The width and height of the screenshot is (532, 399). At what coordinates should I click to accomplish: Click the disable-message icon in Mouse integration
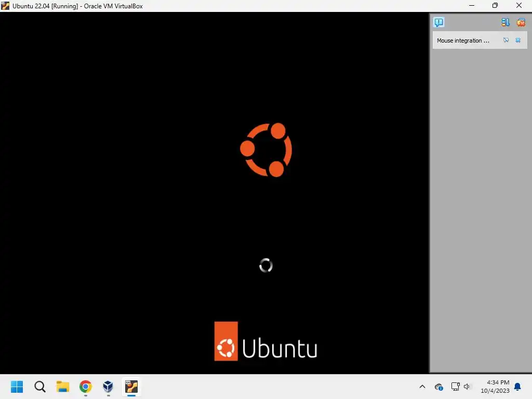(506, 41)
